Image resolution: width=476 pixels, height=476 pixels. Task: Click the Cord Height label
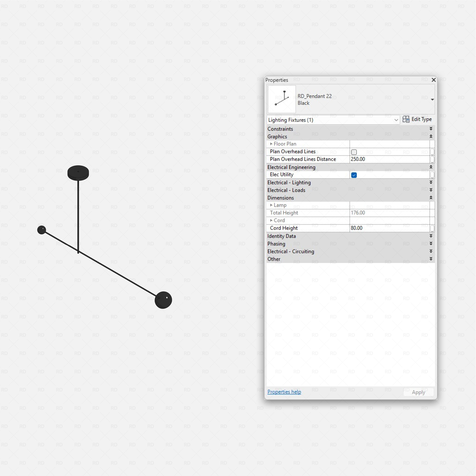coord(284,228)
